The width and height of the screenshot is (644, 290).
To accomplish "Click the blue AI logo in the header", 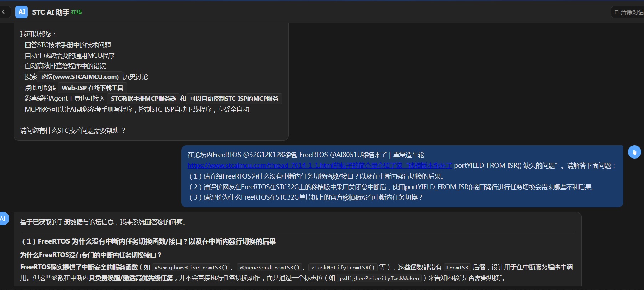I will point(22,12).
